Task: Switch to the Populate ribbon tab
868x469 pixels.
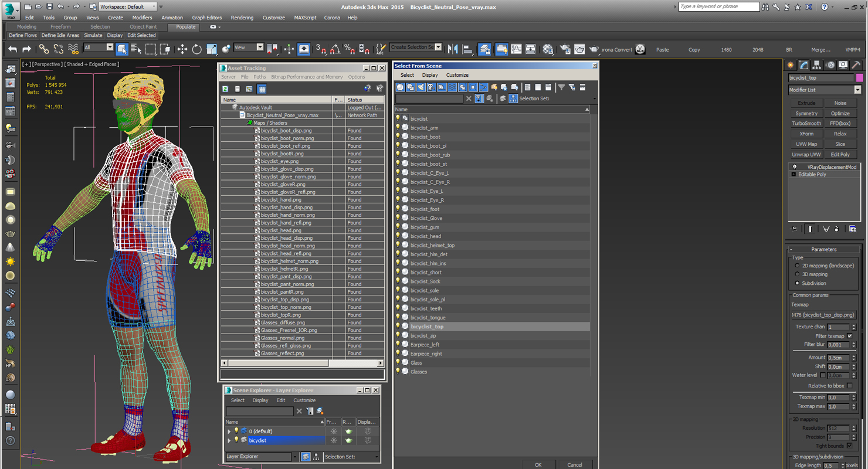Action: (185, 27)
